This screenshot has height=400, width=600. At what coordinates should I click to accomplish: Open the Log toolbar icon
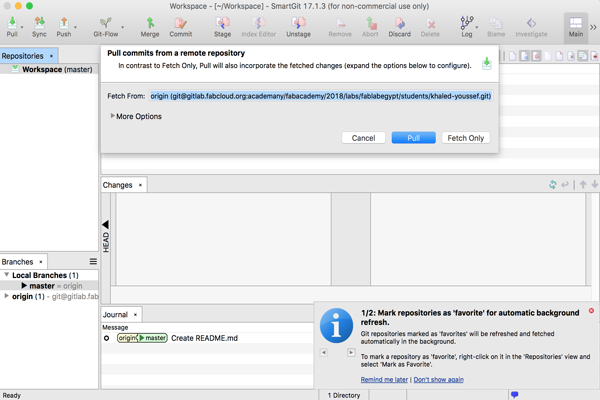tap(466, 27)
